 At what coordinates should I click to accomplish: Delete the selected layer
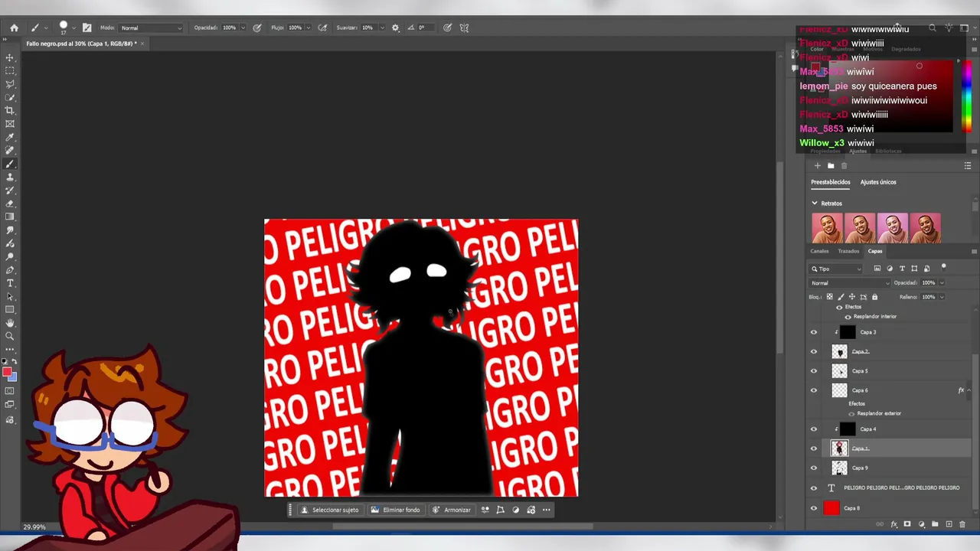962,524
